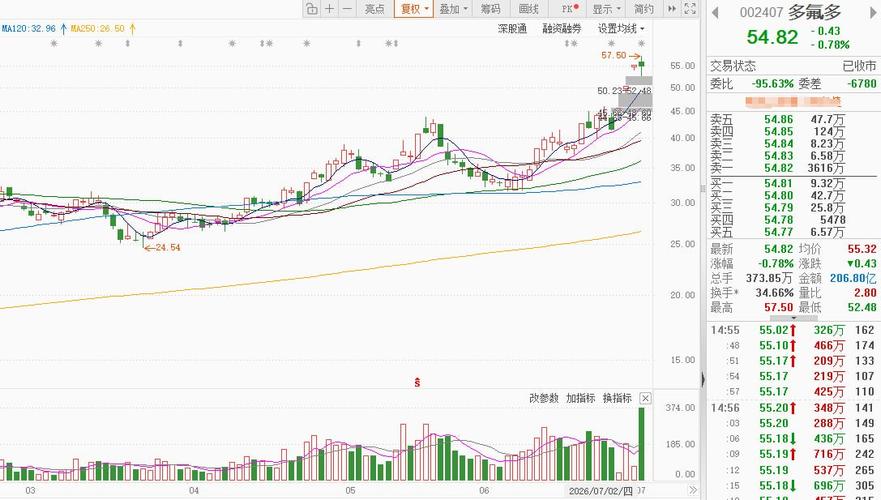Open 亮点 highlights button
The height and width of the screenshot is (500, 881).
click(x=375, y=8)
